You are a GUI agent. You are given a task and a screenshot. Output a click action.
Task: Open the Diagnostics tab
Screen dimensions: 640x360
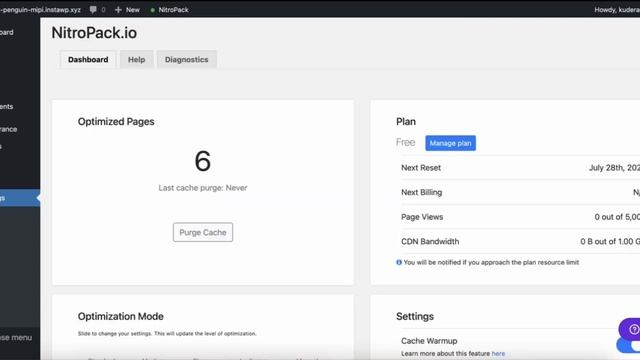pos(187,60)
